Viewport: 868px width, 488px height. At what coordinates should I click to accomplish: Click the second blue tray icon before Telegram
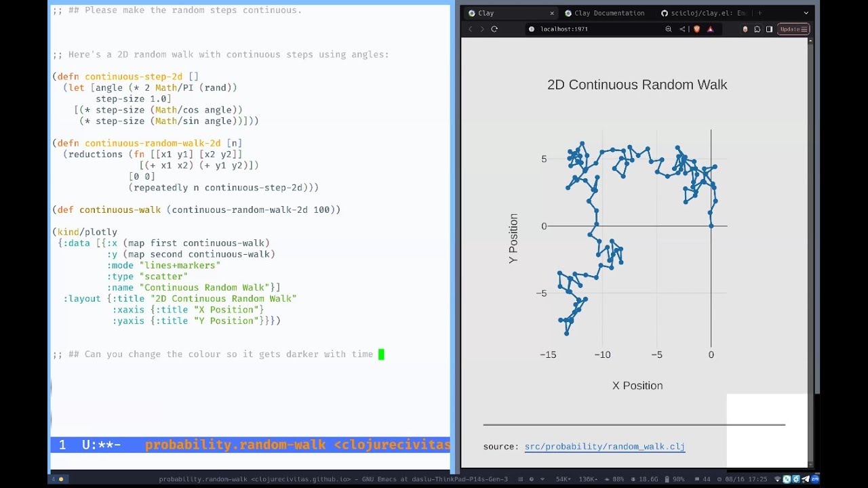pyautogui.click(x=796, y=479)
